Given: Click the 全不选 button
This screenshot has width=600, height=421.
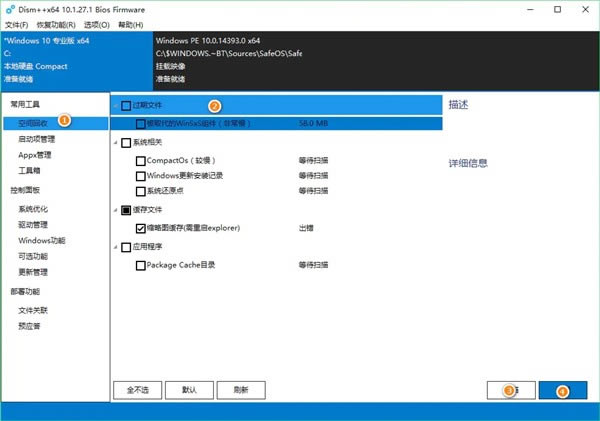Looking at the screenshot, I should [x=137, y=390].
